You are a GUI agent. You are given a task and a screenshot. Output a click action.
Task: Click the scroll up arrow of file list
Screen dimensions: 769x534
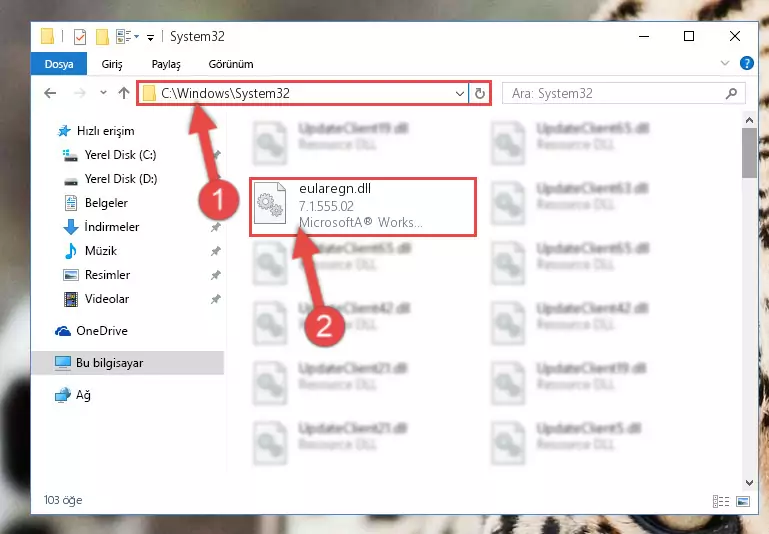(749, 120)
